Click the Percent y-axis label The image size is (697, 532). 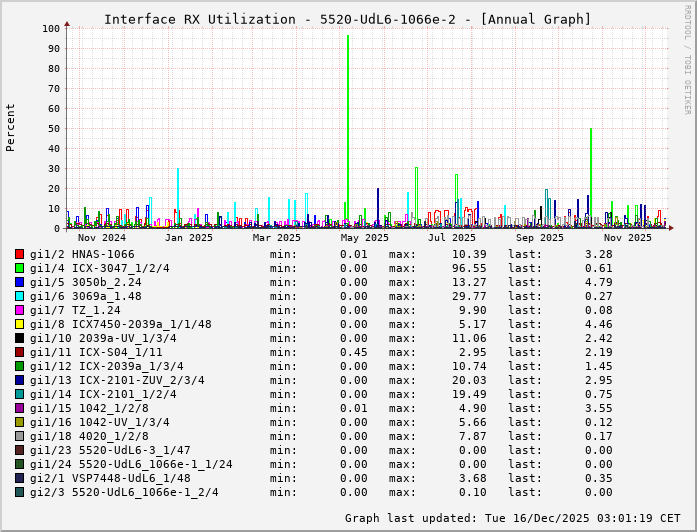[10, 128]
